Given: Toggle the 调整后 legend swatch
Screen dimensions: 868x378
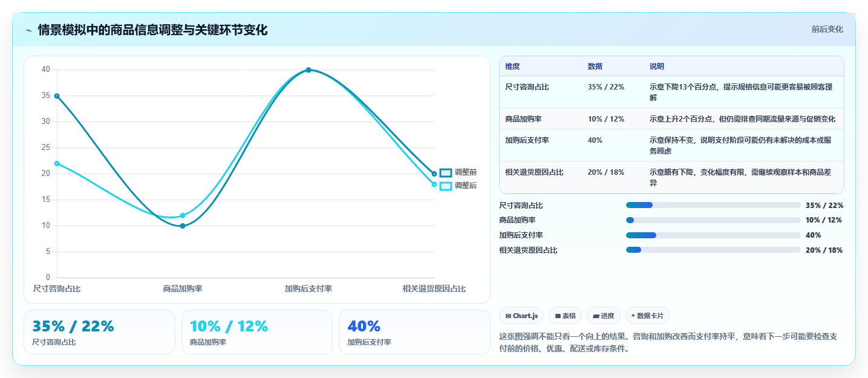Looking at the screenshot, I should [x=446, y=186].
